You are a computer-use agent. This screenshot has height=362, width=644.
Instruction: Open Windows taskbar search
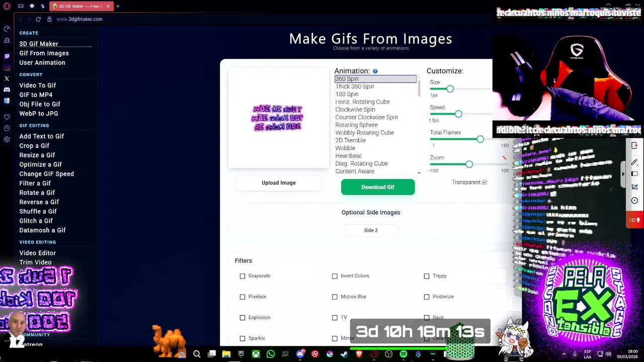click(x=197, y=354)
